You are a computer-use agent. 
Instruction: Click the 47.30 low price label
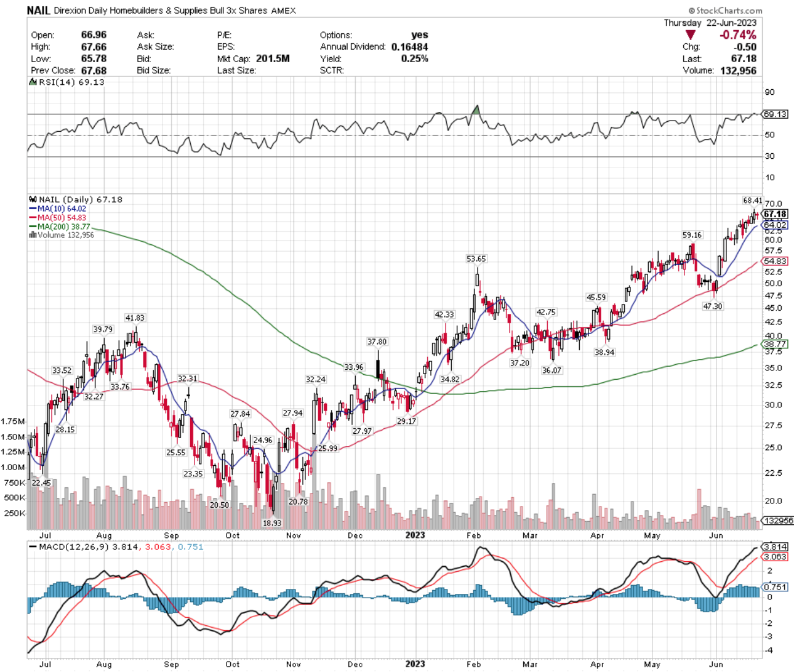click(x=713, y=306)
